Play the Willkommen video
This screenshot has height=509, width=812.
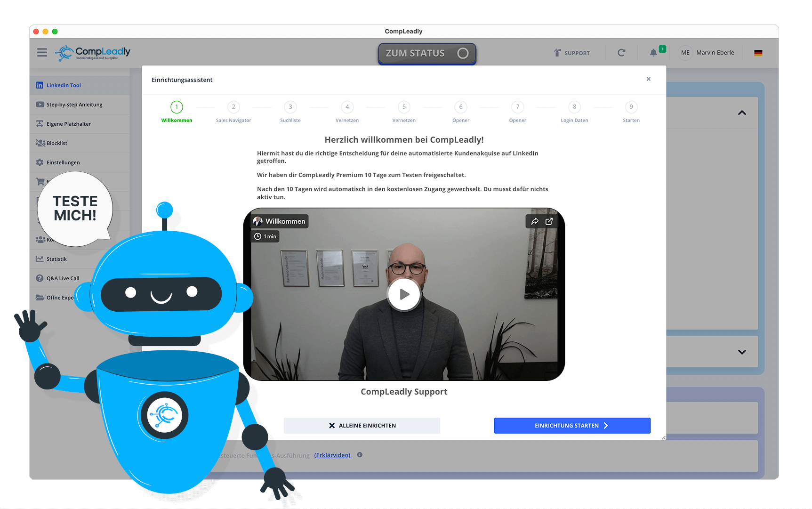tap(404, 294)
